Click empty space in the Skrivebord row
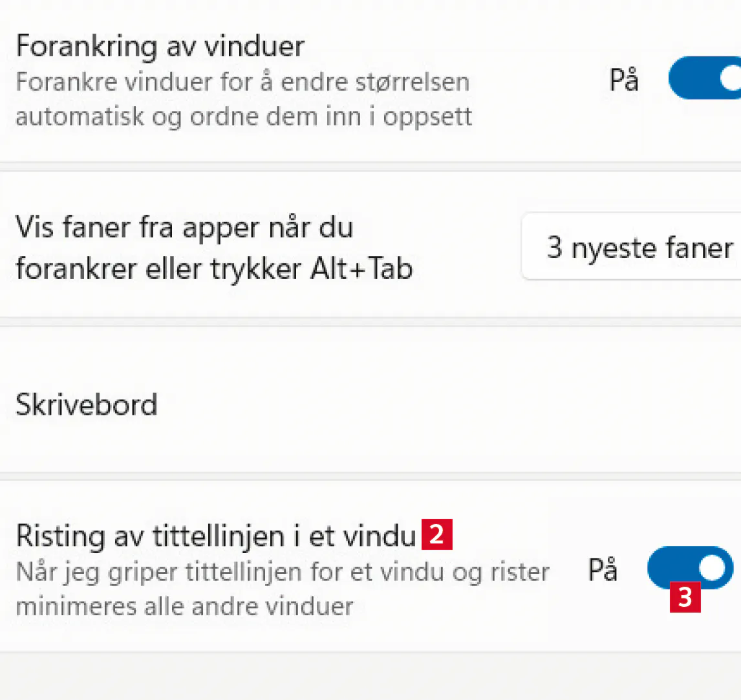 tap(453, 404)
